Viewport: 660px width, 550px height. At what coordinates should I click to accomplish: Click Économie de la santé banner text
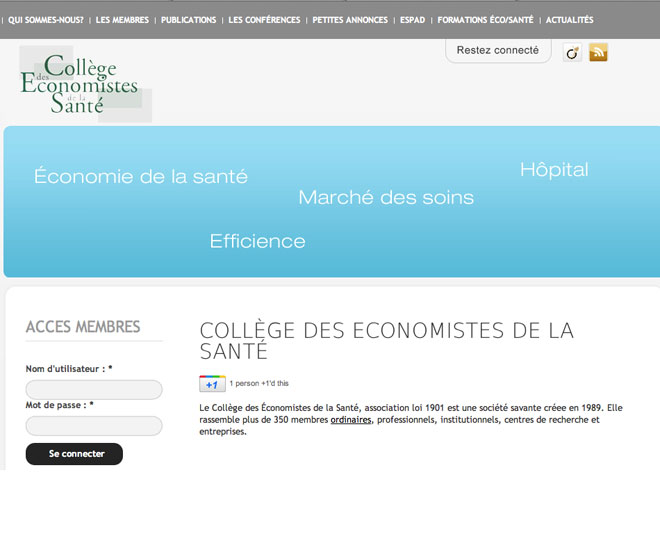pos(141,175)
